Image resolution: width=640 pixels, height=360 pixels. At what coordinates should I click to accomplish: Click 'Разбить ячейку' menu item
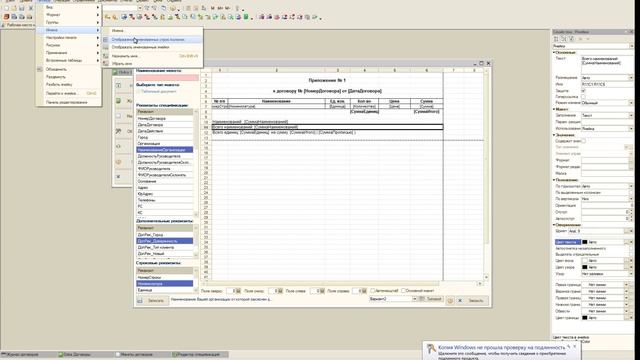(x=69, y=84)
